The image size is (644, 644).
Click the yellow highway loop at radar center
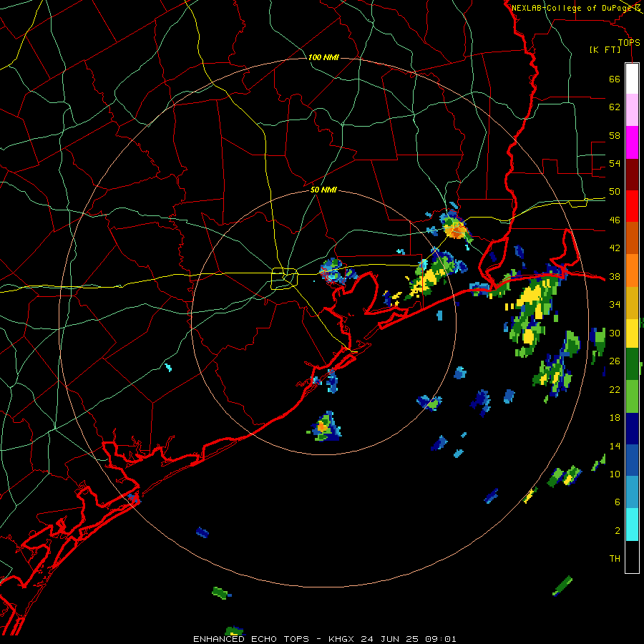[x=284, y=278]
